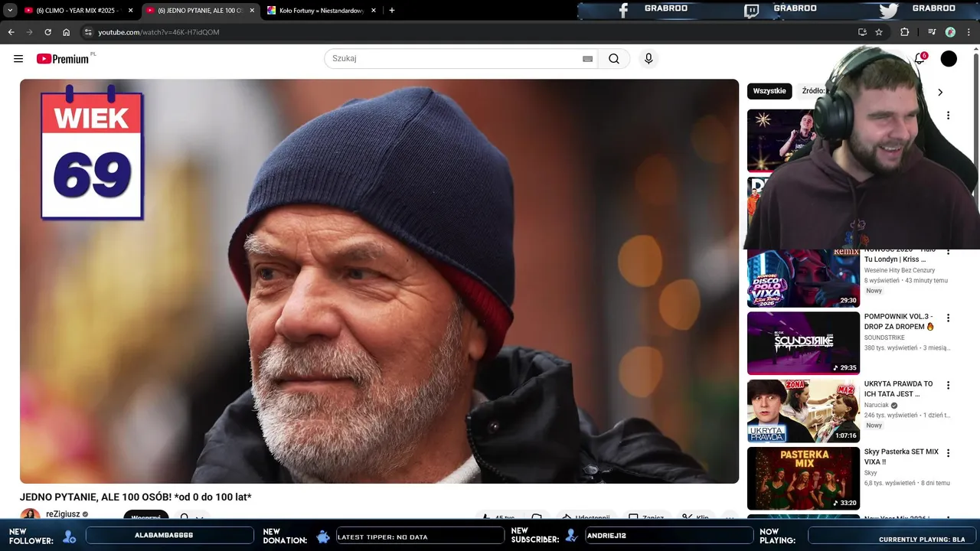Viewport: 980px width, 551px height.
Task: Open the YouTube account avatar menu
Action: 949,59
